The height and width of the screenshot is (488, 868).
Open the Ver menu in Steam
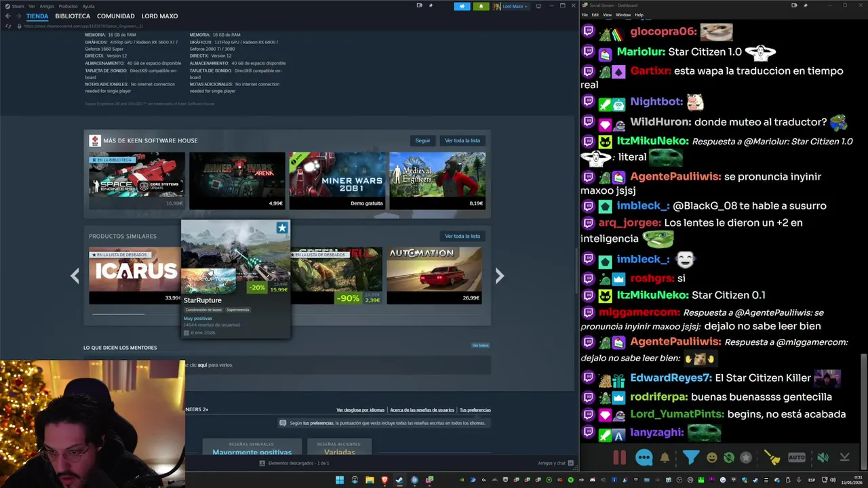coord(32,6)
